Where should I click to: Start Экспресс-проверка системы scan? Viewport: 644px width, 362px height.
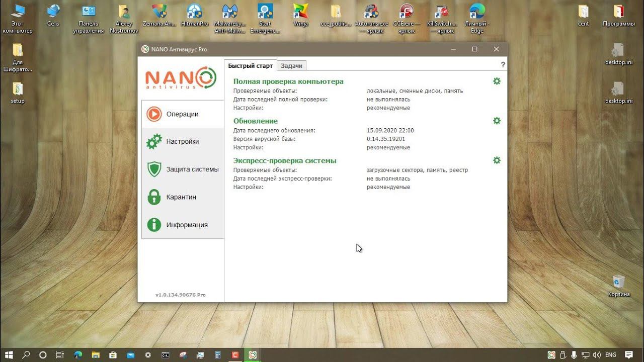[285, 161]
